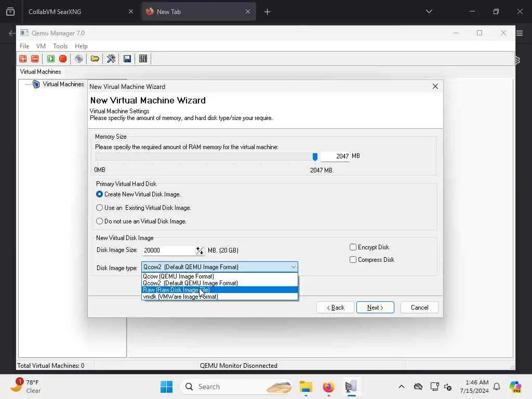The height and width of the screenshot is (399, 532).
Task: Click the Cancel button in wizard
Action: [419, 308]
